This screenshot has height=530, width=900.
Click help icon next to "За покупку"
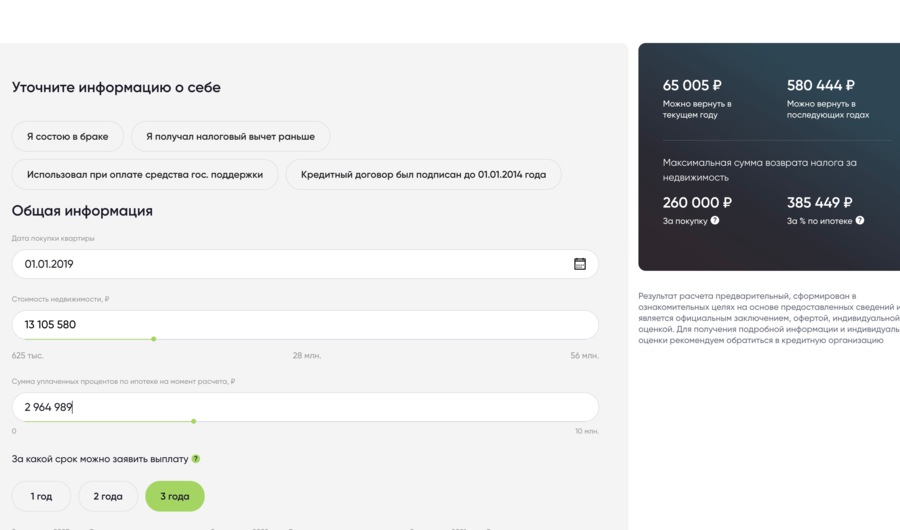coord(715,221)
